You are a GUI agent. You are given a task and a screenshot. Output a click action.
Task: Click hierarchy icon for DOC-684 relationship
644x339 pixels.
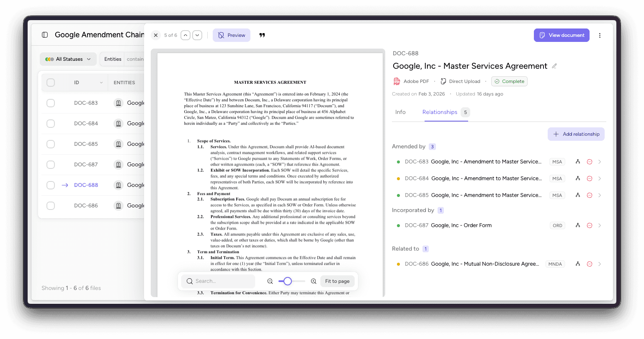point(578,179)
